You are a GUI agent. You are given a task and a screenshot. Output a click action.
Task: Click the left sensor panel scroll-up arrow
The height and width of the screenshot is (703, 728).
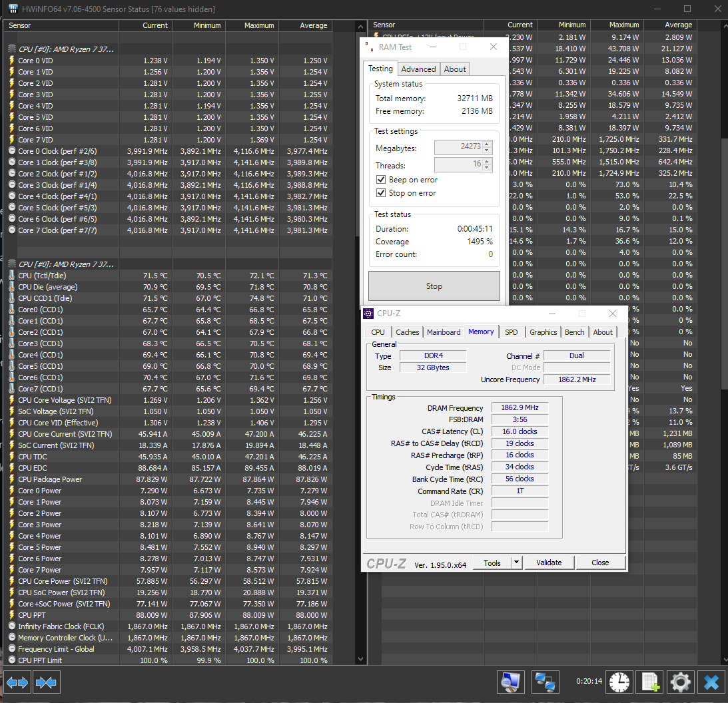(361, 27)
